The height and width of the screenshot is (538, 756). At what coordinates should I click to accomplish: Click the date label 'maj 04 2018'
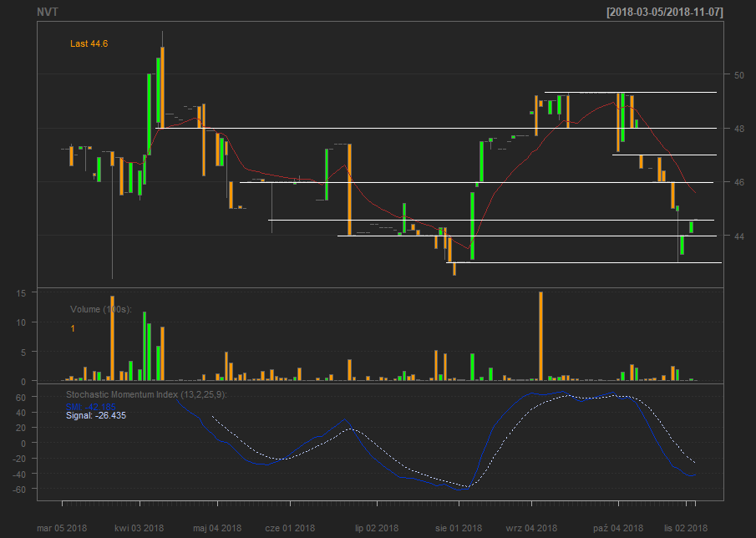(x=217, y=528)
